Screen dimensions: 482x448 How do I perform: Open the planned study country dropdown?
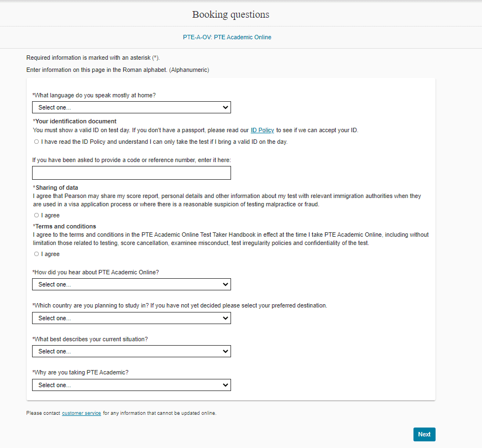(x=131, y=318)
